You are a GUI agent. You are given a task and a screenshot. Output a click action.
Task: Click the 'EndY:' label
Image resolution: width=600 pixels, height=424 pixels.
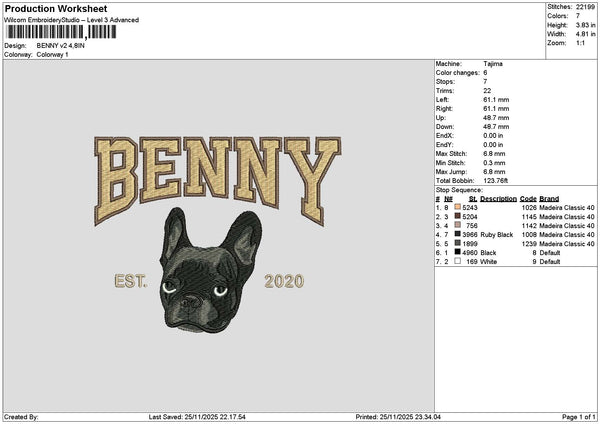tap(445, 145)
